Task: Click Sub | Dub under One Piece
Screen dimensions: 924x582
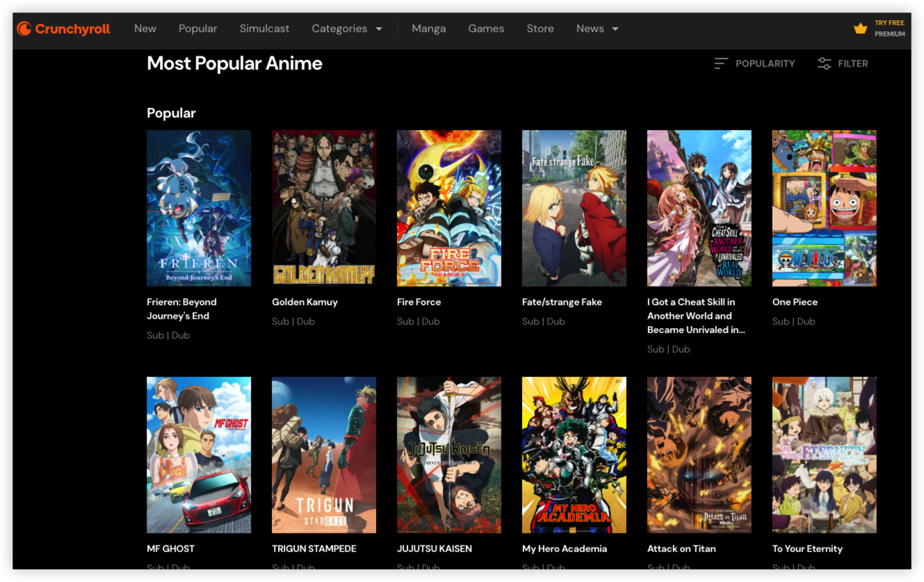Action: click(794, 321)
